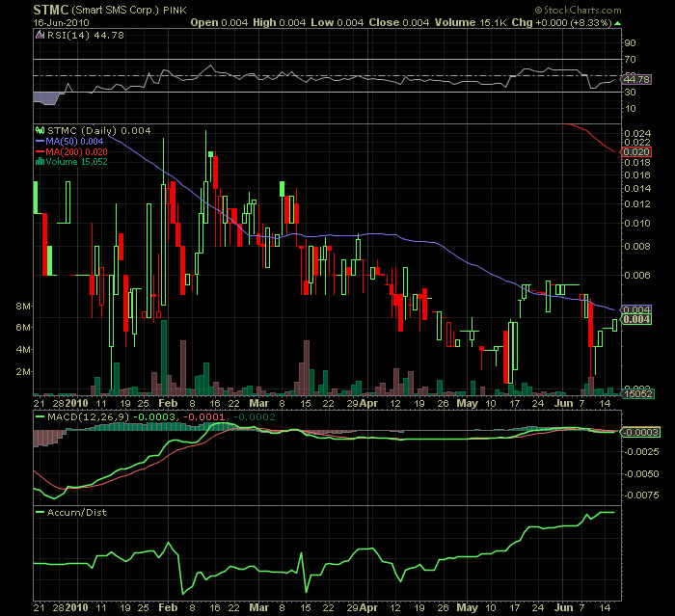Click the Volume 15.1K value in header
Viewport: 675px width, 616px height.
point(471,22)
